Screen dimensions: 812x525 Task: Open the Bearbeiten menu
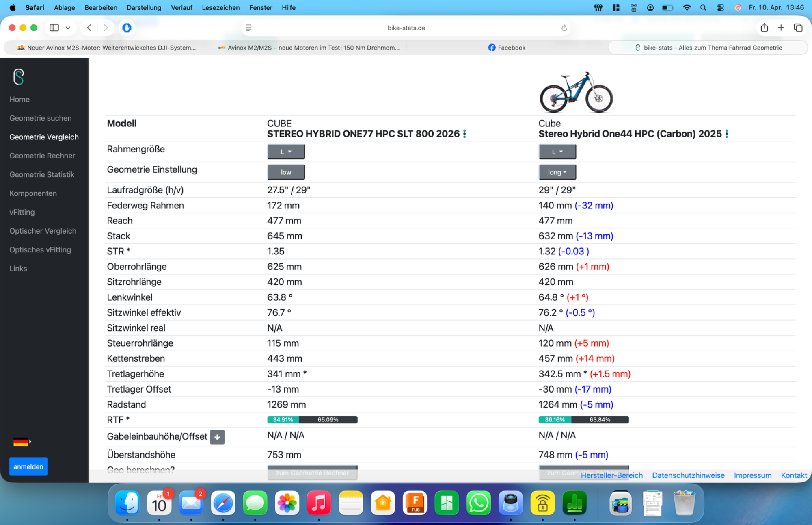click(x=101, y=7)
